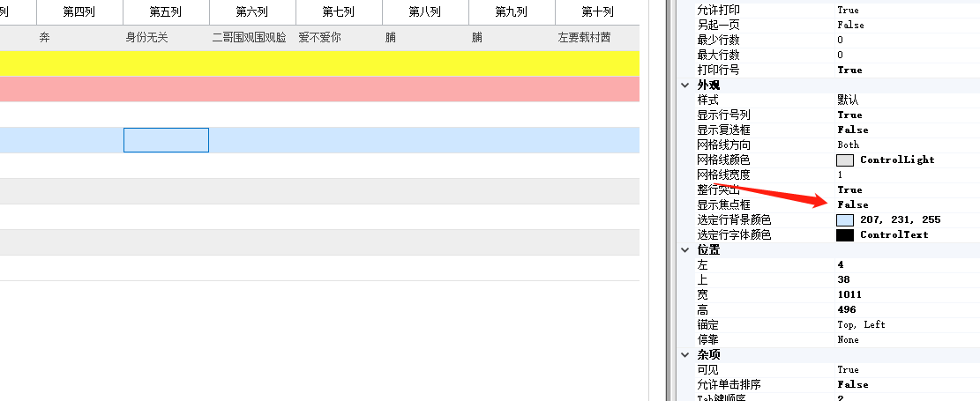Click the black 选定行字体颜色 swatch
The width and height of the screenshot is (980, 401).
click(x=845, y=235)
